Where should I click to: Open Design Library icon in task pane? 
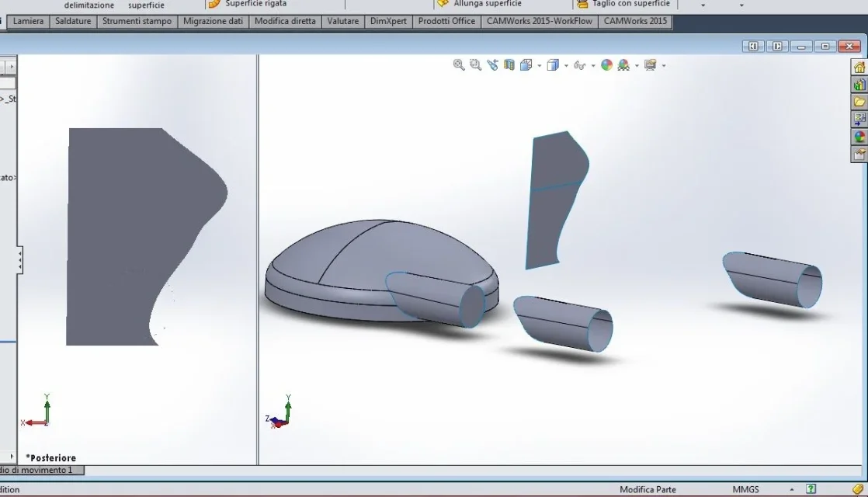859,85
